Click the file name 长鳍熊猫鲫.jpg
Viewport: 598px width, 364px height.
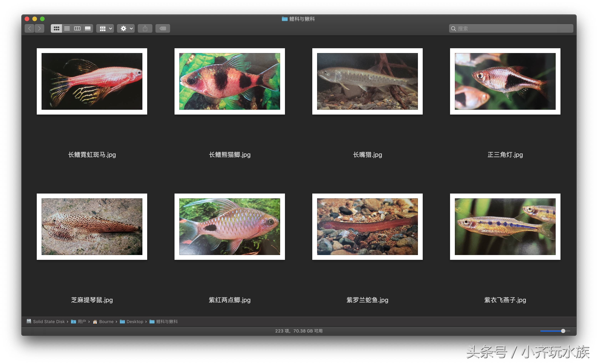230,155
